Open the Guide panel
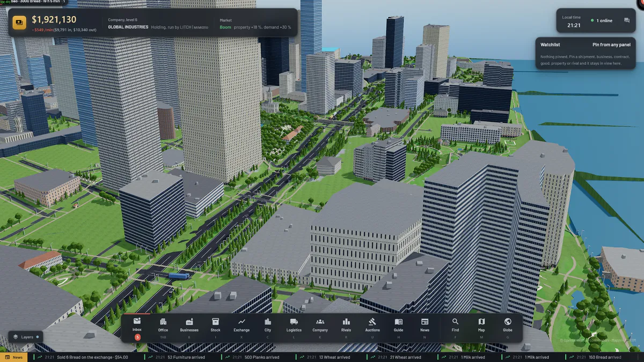644x362 pixels. click(x=399, y=328)
